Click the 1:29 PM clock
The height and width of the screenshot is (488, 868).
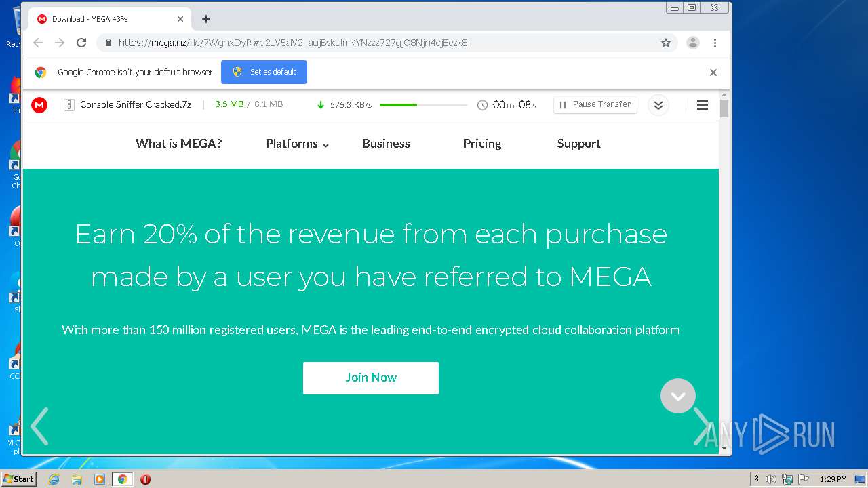tap(833, 479)
